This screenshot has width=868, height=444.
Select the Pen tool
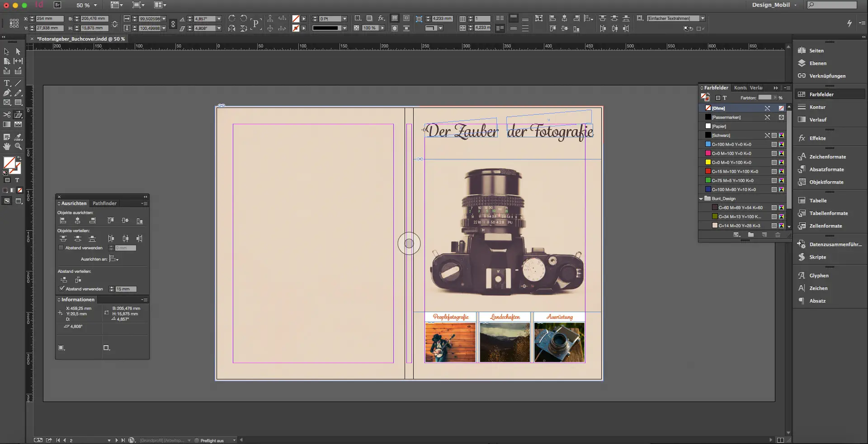pos(7,93)
